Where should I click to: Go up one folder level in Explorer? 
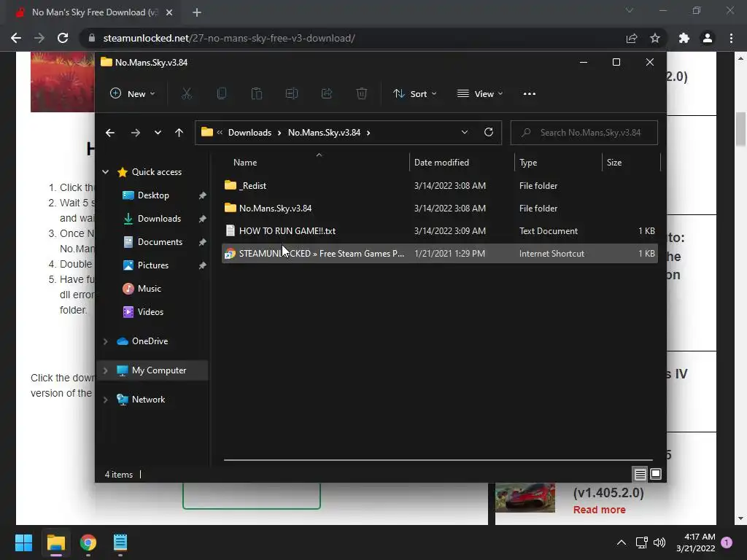179,133
